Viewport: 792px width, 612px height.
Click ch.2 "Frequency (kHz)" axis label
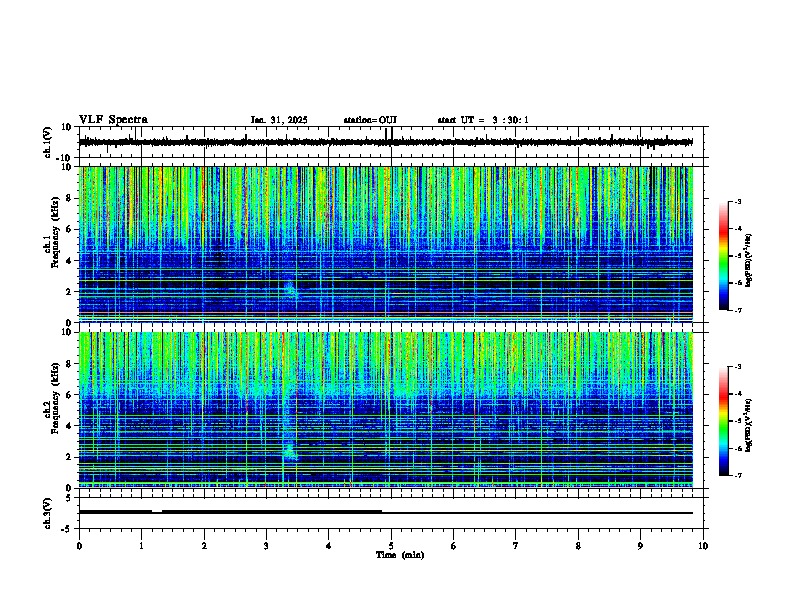(55, 398)
